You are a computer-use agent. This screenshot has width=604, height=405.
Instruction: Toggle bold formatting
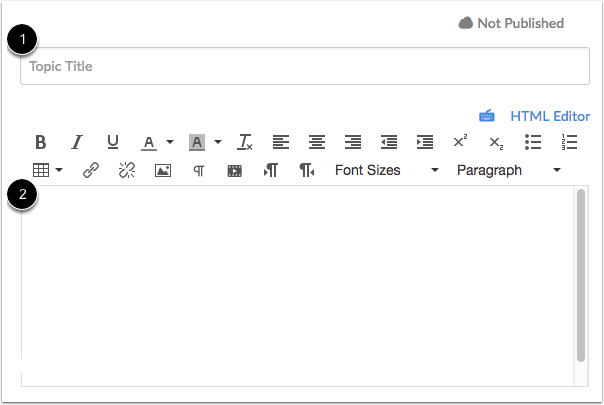tap(40, 142)
